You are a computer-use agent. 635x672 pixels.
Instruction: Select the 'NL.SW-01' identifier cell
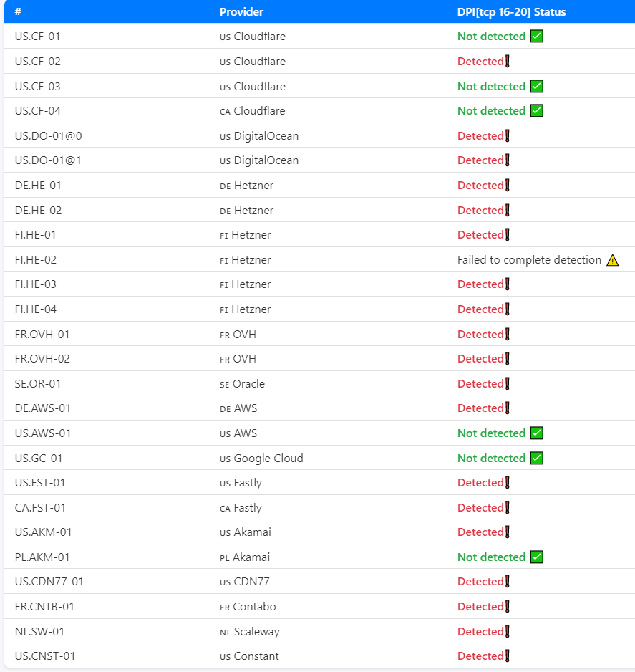[39, 631]
